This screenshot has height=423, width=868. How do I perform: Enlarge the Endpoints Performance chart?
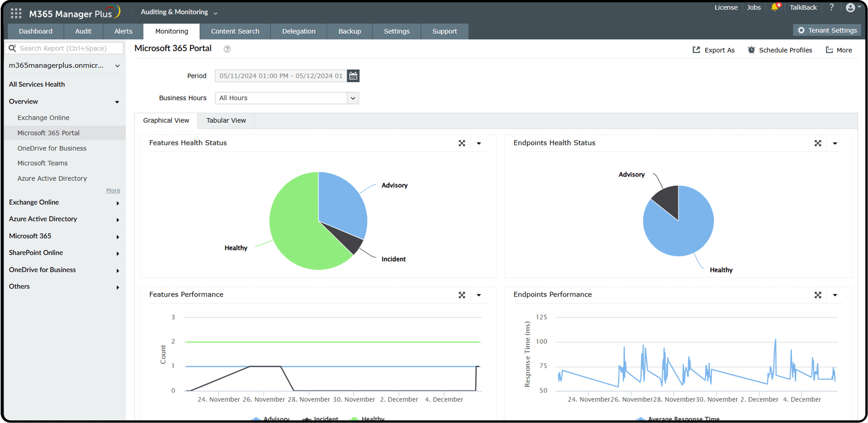coord(817,295)
